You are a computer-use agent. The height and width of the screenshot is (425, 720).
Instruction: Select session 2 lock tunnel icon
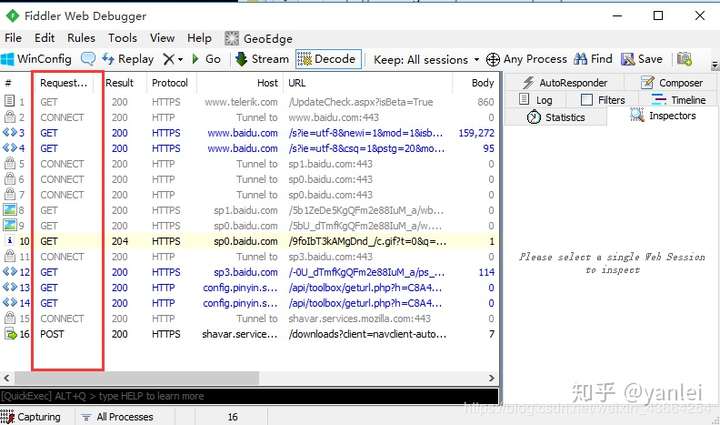(x=10, y=117)
